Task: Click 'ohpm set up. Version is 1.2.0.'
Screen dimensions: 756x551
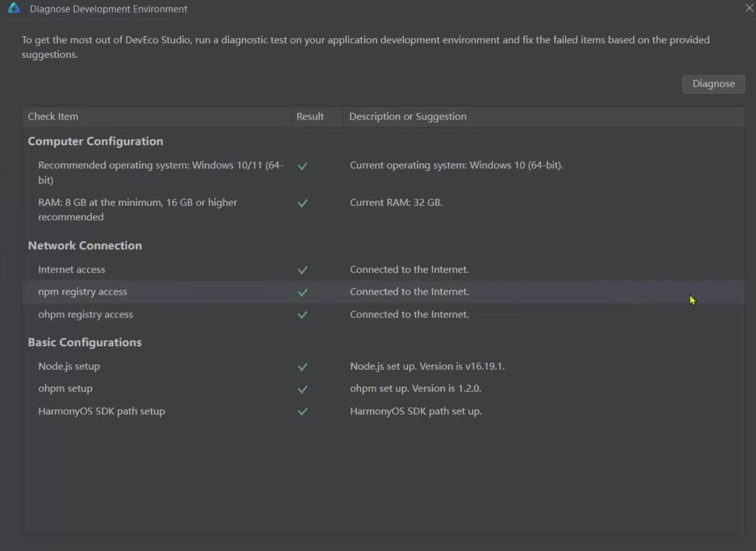Action: [x=415, y=388]
